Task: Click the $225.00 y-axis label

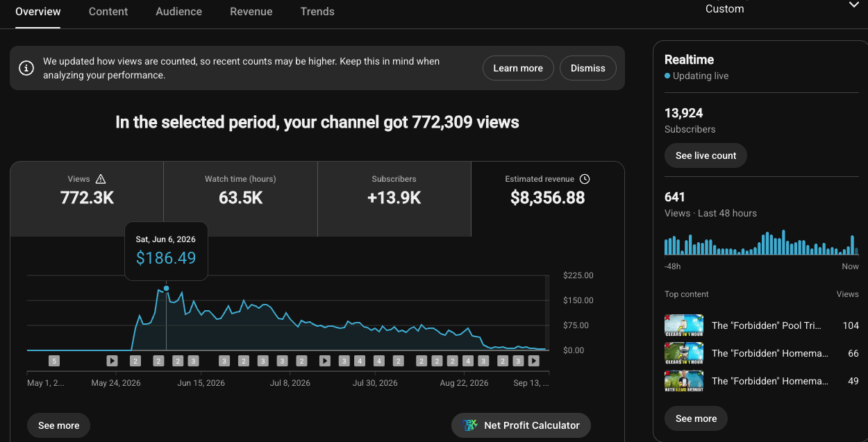Action: [578, 275]
